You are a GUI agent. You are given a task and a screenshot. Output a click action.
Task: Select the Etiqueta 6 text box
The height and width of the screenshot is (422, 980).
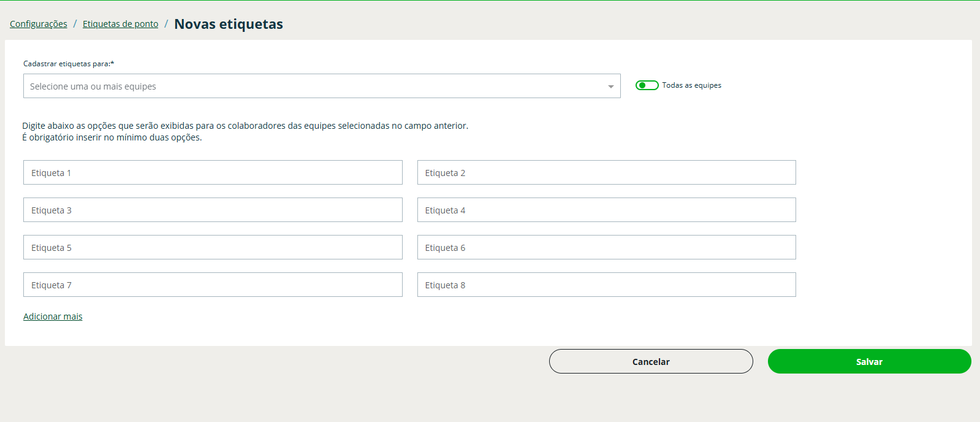[606, 248]
